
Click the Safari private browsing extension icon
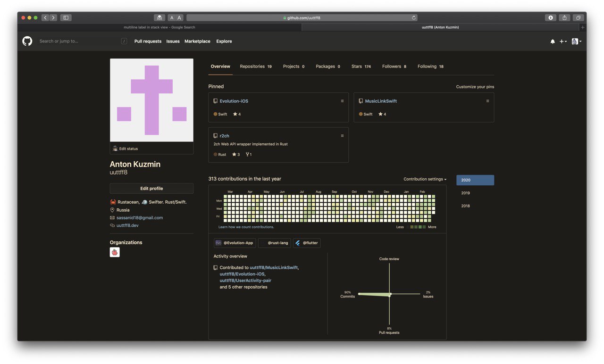tap(159, 17)
